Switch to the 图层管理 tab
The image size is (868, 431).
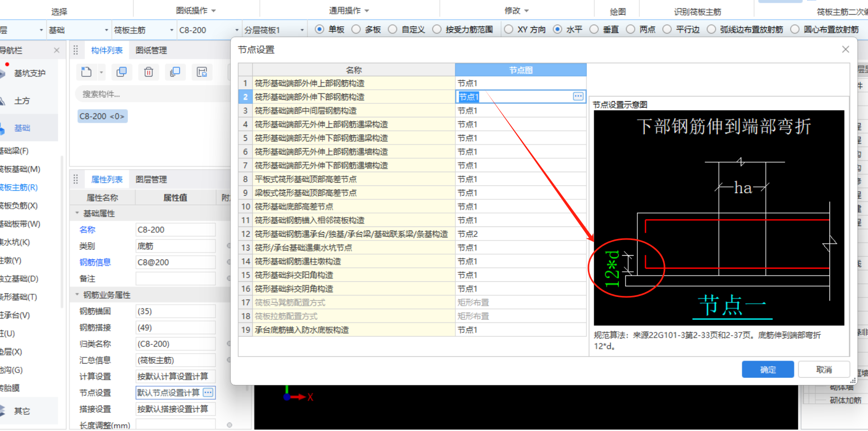(151, 179)
